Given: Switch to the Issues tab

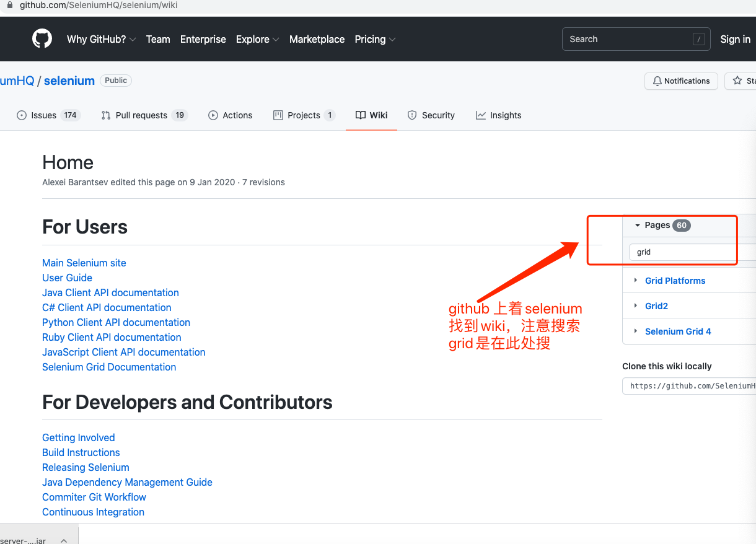Looking at the screenshot, I should [x=49, y=115].
